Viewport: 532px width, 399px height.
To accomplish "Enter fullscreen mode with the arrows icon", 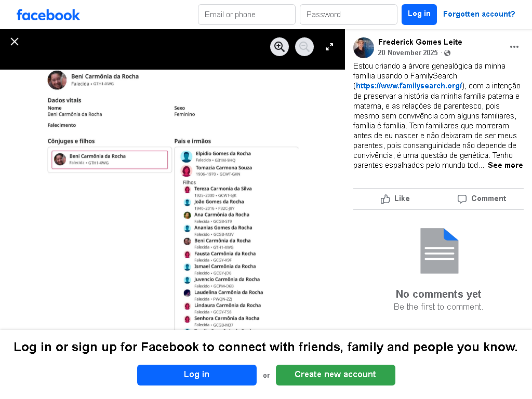I will 329,47.
